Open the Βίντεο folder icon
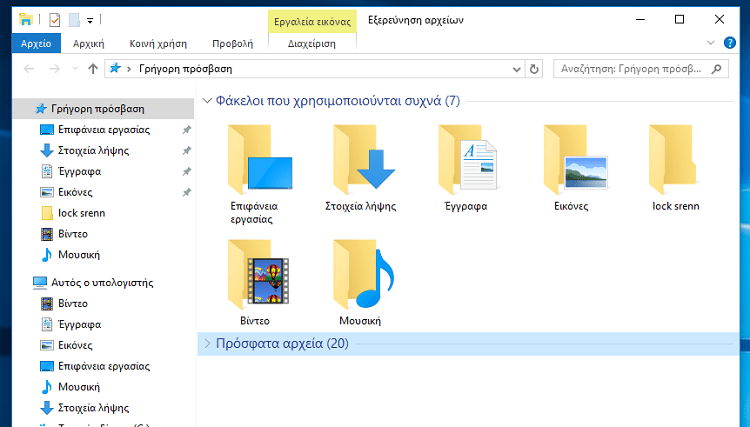The image size is (750, 427). tap(259, 272)
